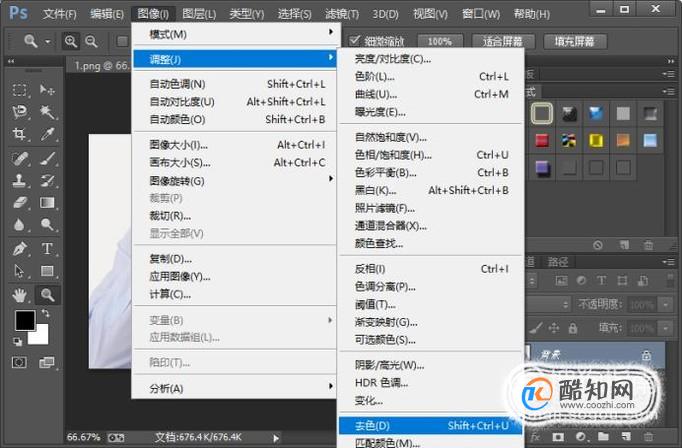The image size is (682, 448).
Task: Choose 色相/饱和度(H)... menu item
Action: pos(431,155)
